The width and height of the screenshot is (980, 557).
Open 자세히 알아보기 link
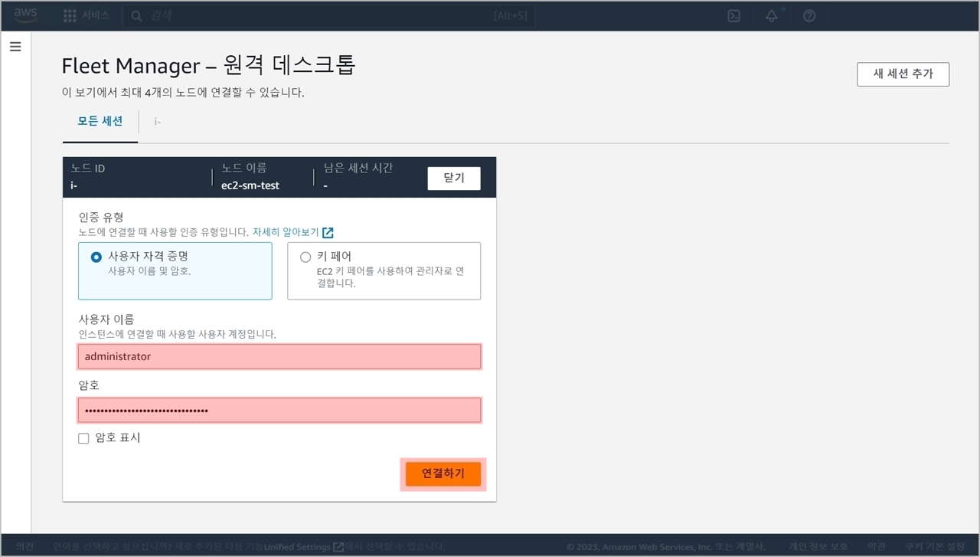286,232
